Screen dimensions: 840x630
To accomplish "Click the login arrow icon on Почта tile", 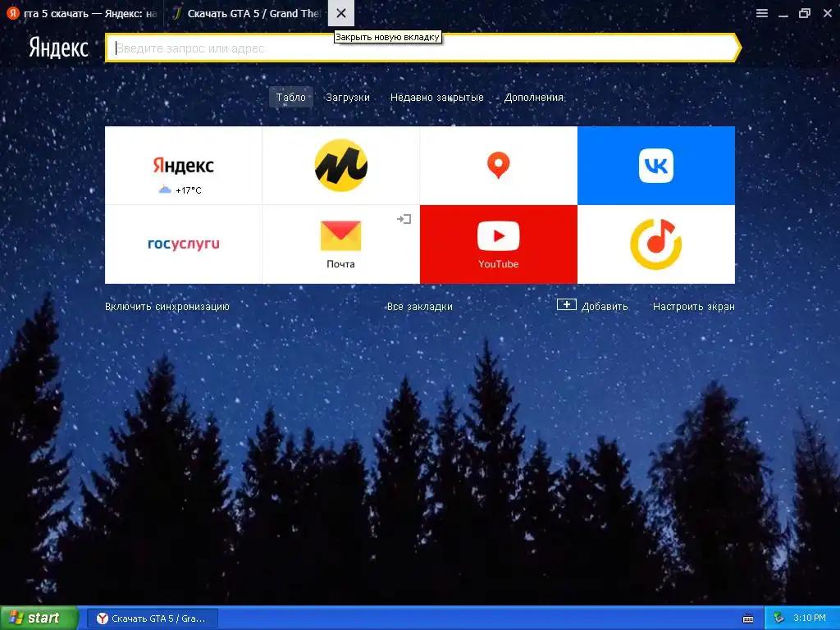I will tap(404, 218).
